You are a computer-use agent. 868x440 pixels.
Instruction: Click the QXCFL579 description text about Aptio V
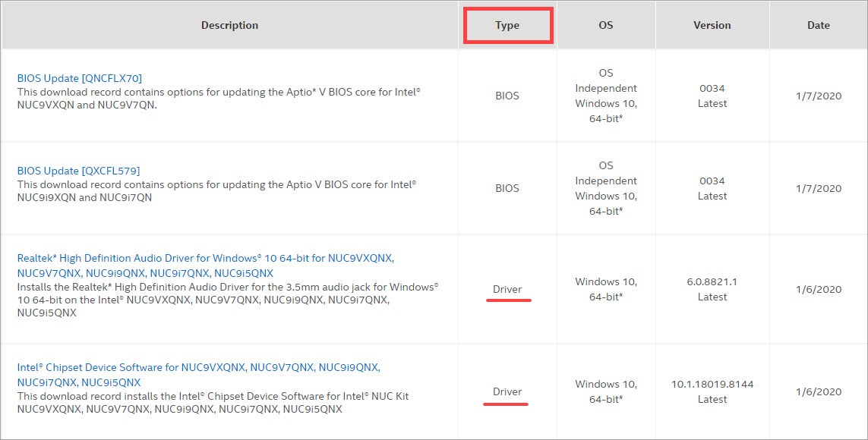pyautogui.click(x=216, y=191)
